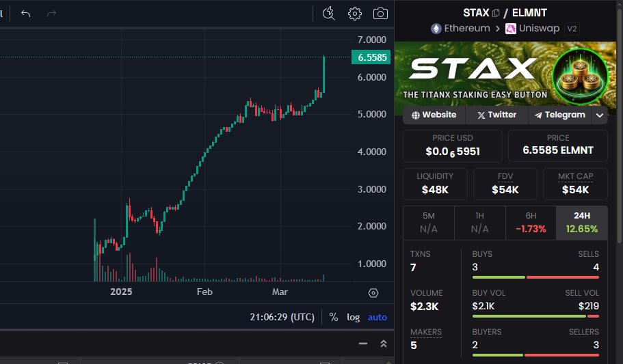Viewport: 623px width, 364px height.
Task: Toggle percent scale mode
Action: 333,317
